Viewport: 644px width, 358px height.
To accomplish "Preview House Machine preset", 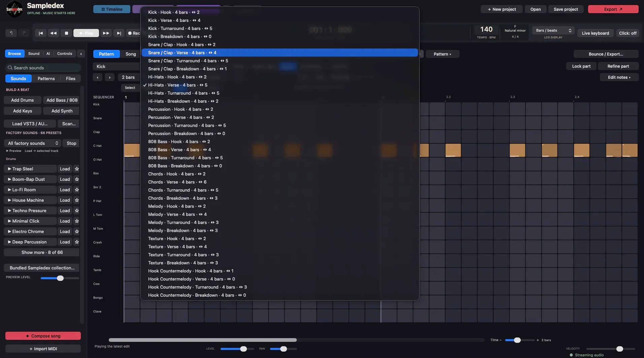I will 30,200.
